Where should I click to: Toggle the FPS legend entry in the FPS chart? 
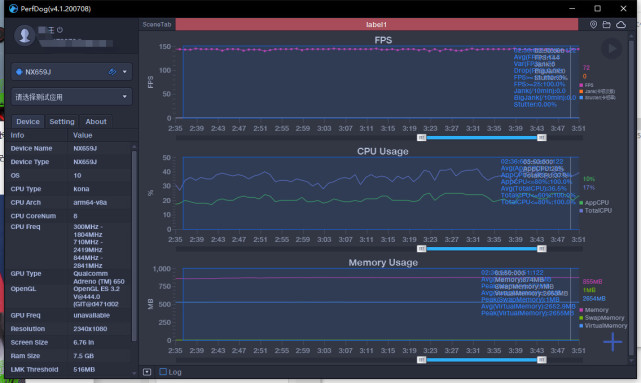point(586,85)
